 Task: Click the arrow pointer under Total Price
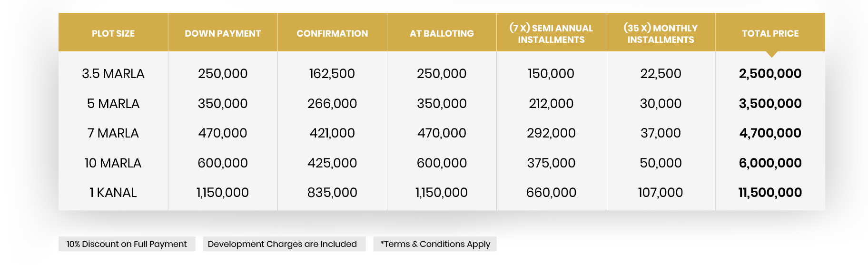772,54
